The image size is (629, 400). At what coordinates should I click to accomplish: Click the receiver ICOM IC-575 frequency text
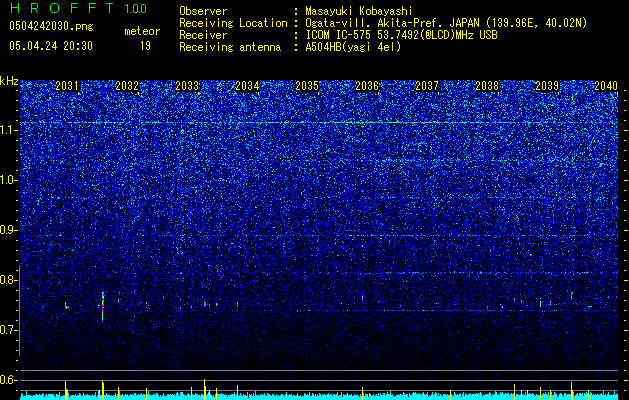[401, 35]
